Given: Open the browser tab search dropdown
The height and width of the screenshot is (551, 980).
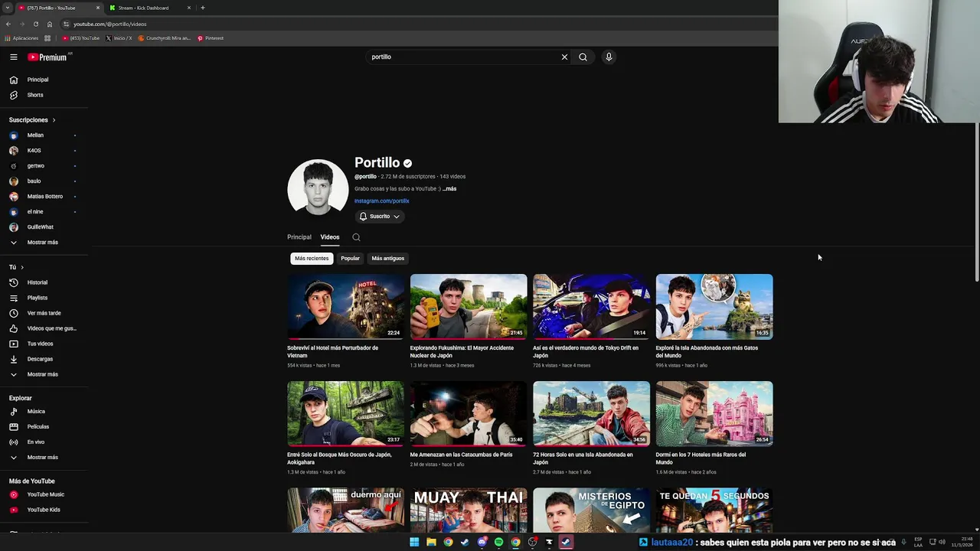Looking at the screenshot, I should click(7, 8).
